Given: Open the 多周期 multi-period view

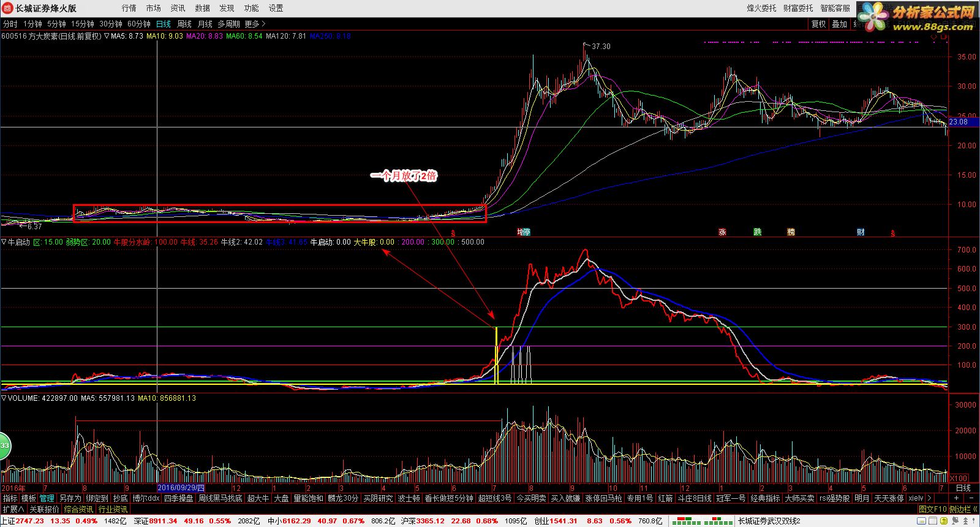Looking at the screenshot, I should coord(228,24).
